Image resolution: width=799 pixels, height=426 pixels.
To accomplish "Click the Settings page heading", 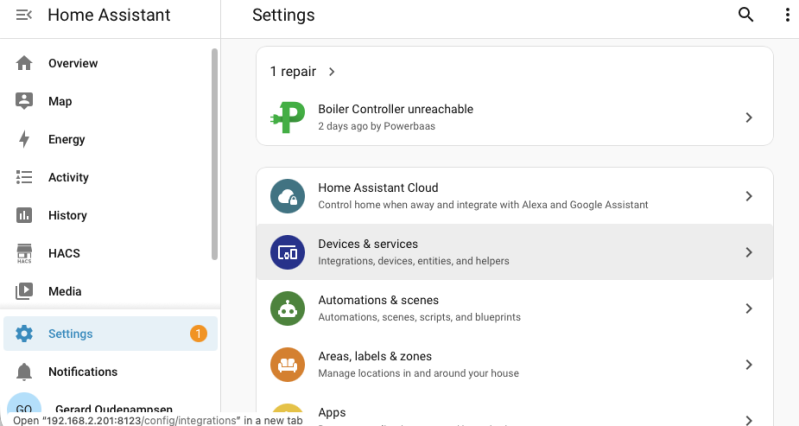I will (x=283, y=15).
